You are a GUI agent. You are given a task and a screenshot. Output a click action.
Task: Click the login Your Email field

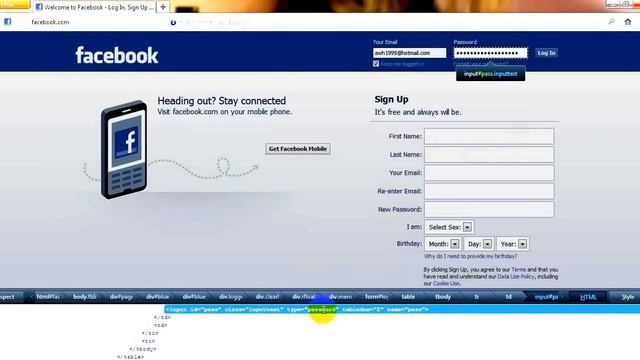(x=409, y=53)
